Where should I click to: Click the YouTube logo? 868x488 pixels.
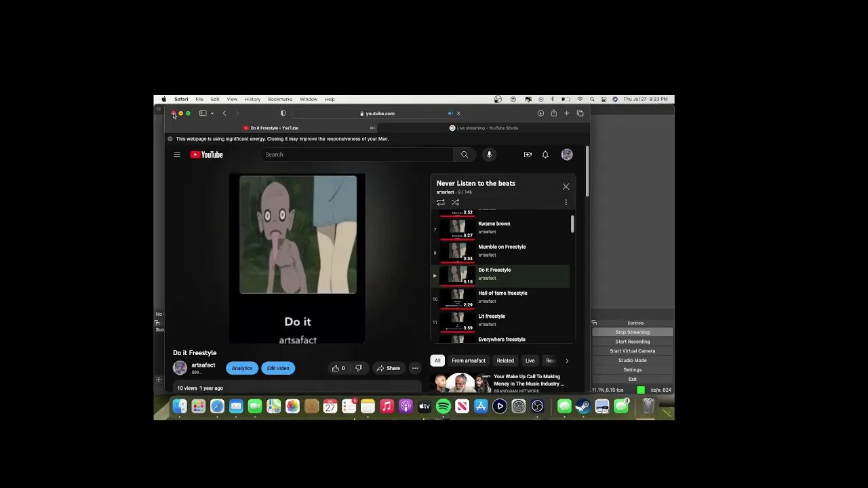pyautogui.click(x=207, y=155)
